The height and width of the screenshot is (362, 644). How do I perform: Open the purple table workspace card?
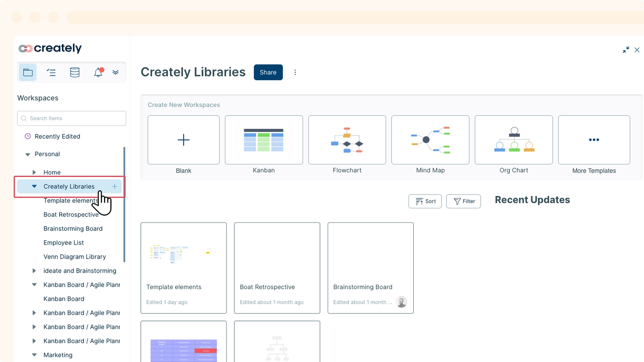[x=184, y=341]
